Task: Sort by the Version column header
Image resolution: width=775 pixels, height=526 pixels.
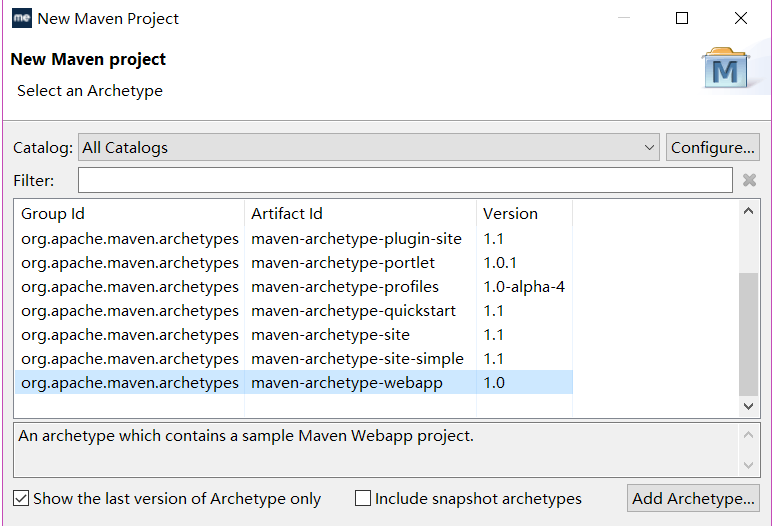Action: coord(524,214)
